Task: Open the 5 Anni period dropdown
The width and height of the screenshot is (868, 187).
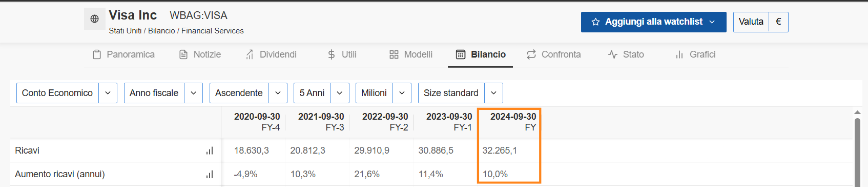Action: 322,93
